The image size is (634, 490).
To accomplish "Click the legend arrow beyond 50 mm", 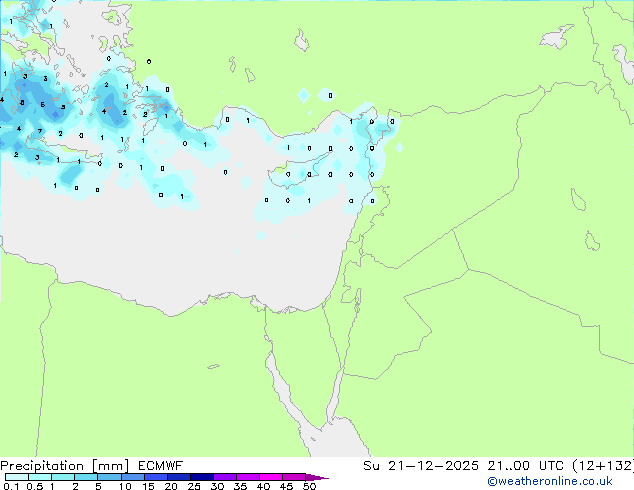I will click(317, 477).
